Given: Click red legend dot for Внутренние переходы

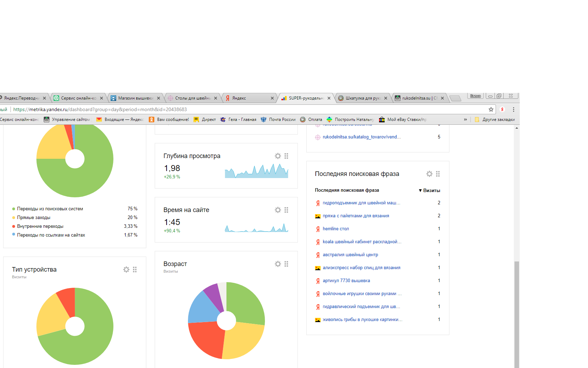Looking at the screenshot, I should click(x=14, y=226).
